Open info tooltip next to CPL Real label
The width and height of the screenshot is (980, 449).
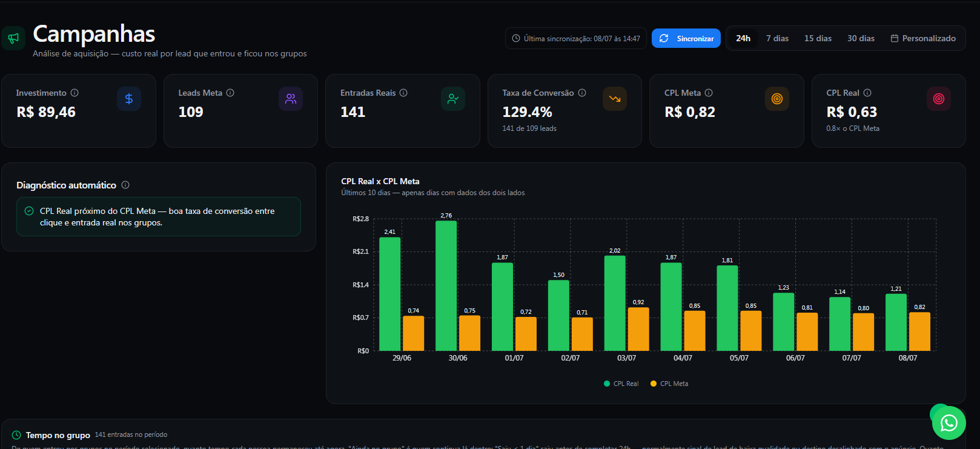867,93
